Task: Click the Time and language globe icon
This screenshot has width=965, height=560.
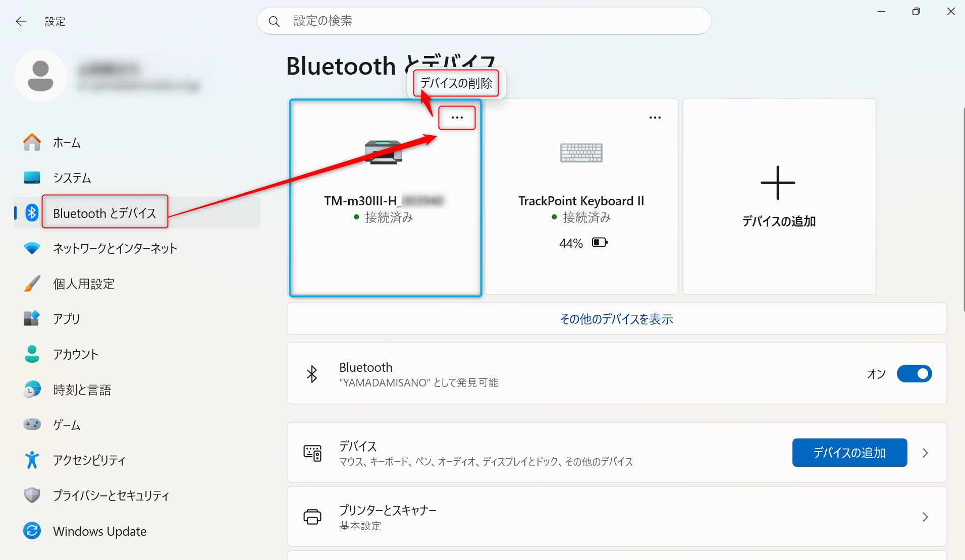Action: click(x=32, y=389)
